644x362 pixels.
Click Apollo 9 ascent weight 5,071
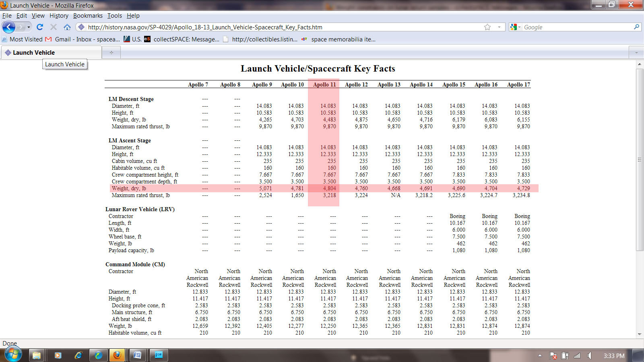coord(265,188)
